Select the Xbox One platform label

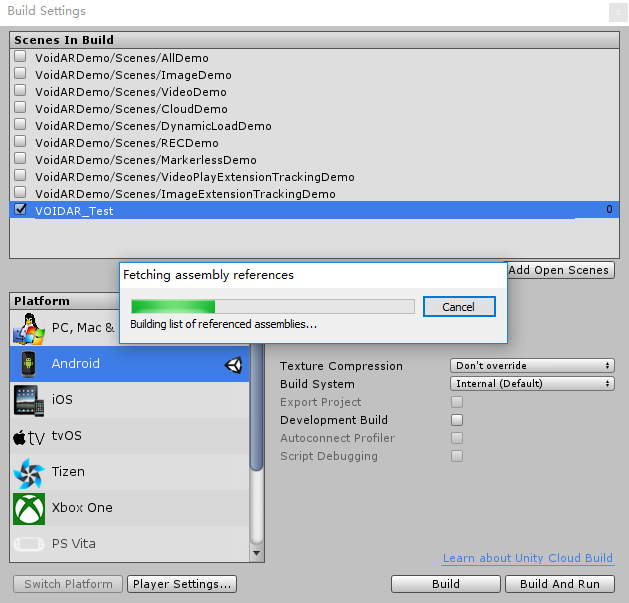[82, 508]
